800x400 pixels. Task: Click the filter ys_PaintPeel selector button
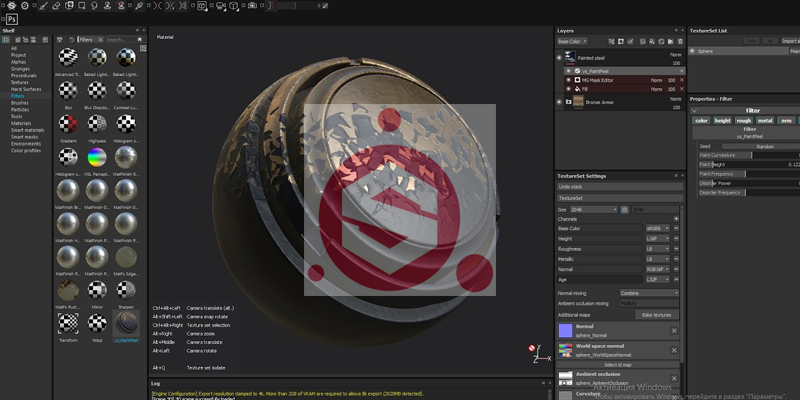[746, 133]
